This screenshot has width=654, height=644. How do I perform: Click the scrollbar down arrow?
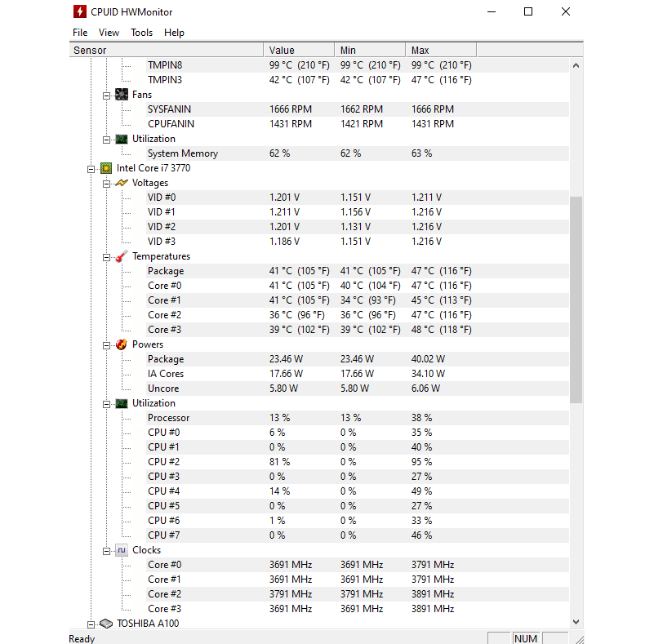(x=576, y=622)
